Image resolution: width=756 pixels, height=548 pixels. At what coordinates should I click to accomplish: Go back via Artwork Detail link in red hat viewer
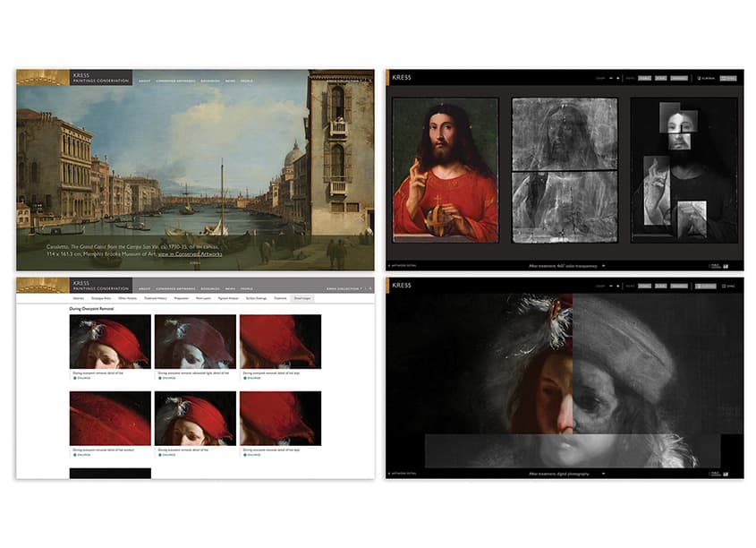pyautogui.click(x=403, y=474)
